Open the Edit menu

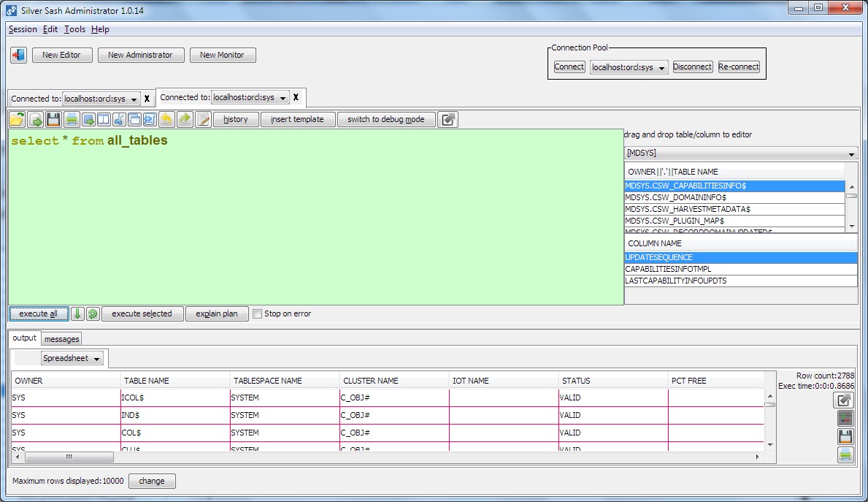pyautogui.click(x=50, y=29)
